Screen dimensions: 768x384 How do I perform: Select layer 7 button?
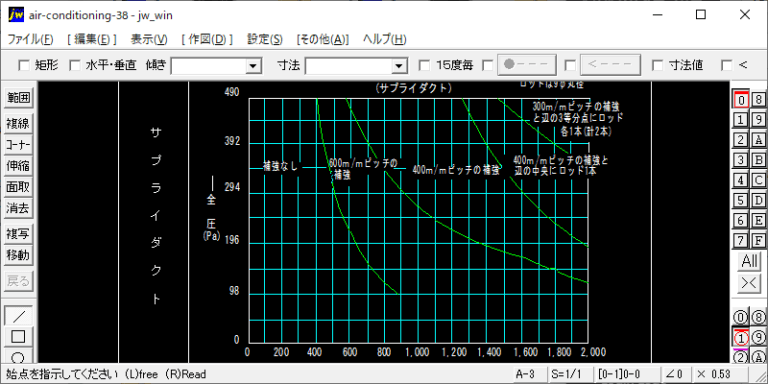(741, 240)
